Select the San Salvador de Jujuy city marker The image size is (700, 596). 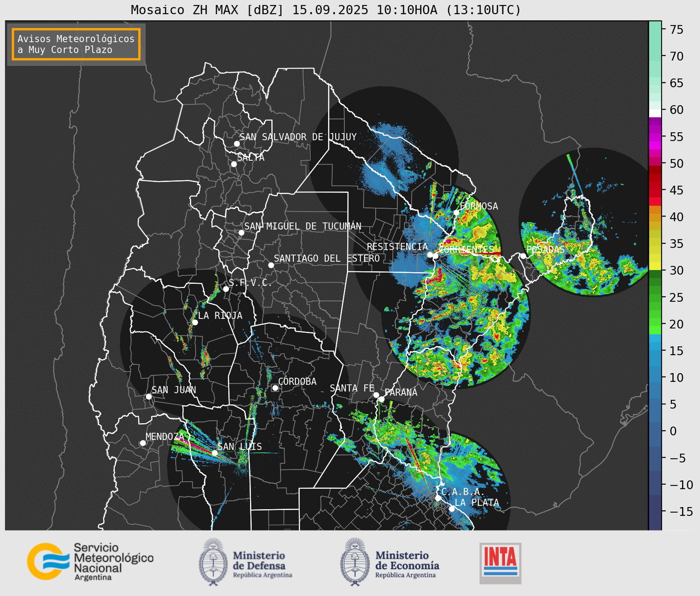(x=237, y=144)
